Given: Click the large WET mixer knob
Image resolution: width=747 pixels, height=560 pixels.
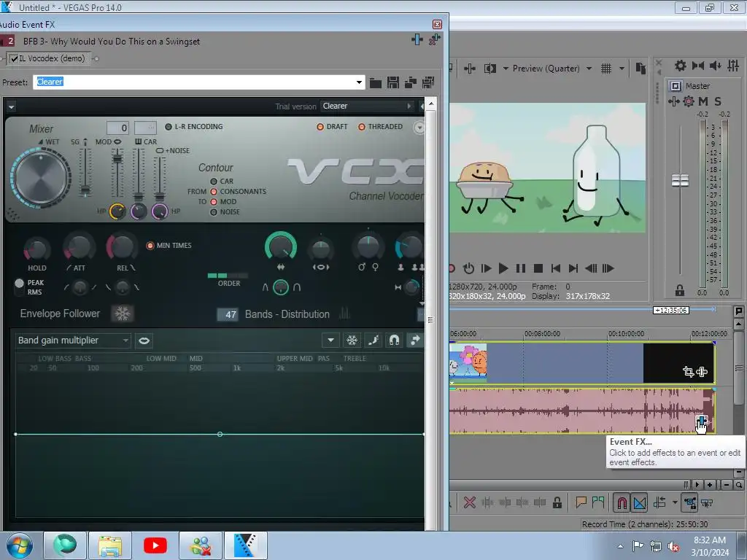Looking at the screenshot, I should [41, 177].
